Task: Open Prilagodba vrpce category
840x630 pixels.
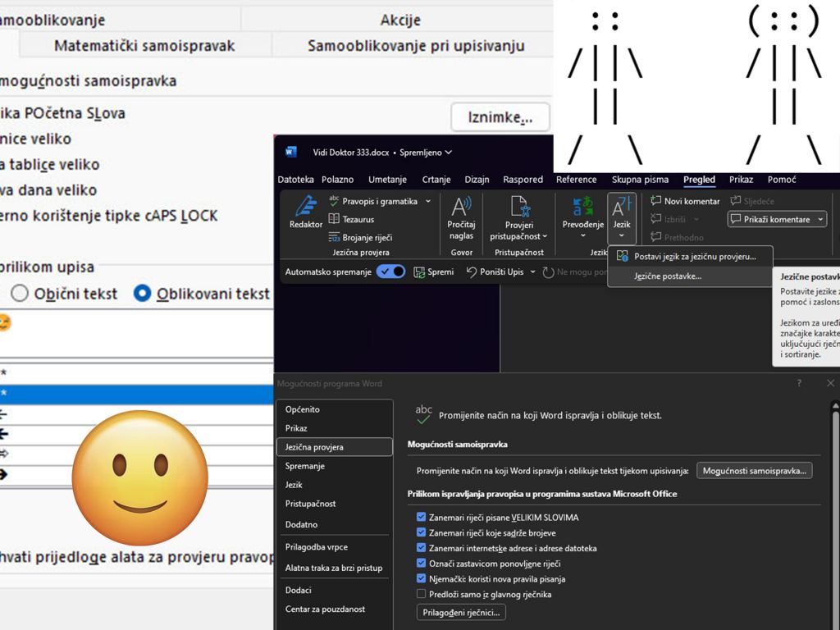Action: (335, 547)
